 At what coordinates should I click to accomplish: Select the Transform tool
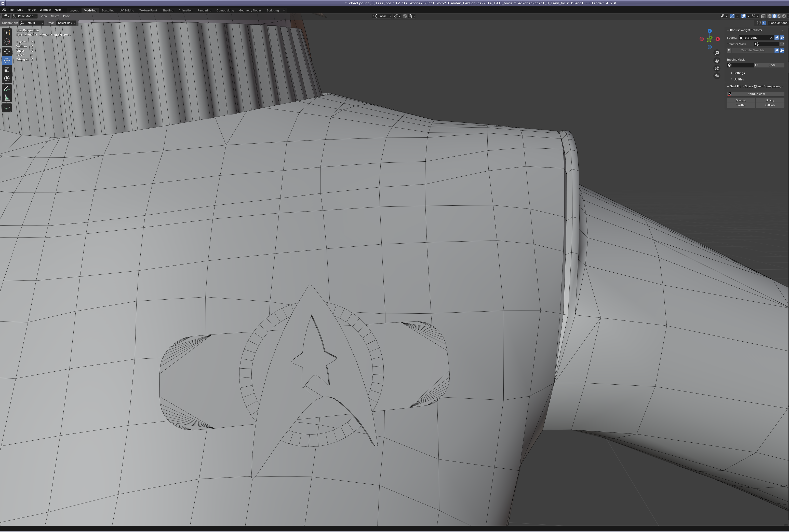coord(7,78)
